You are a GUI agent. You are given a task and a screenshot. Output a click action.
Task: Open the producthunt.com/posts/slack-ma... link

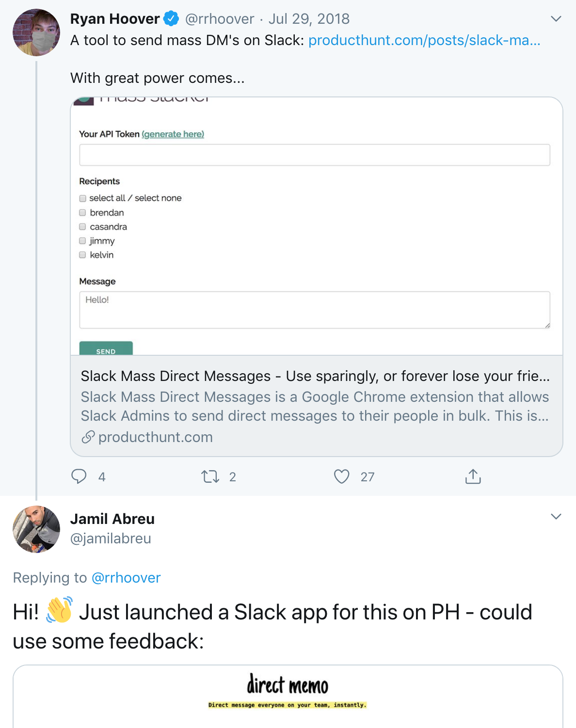pyautogui.click(x=424, y=40)
